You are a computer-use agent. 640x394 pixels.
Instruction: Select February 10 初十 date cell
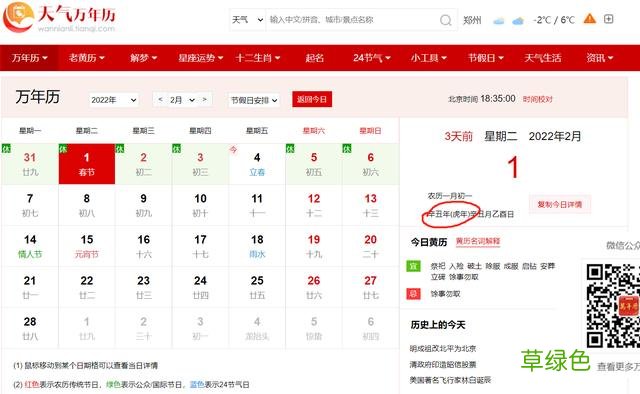pos(200,205)
